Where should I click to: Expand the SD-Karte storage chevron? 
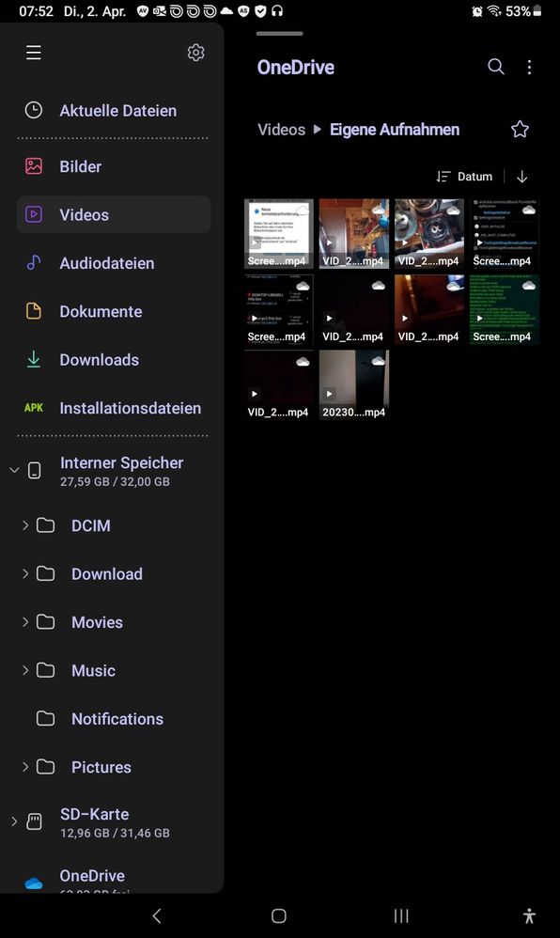[14, 821]
